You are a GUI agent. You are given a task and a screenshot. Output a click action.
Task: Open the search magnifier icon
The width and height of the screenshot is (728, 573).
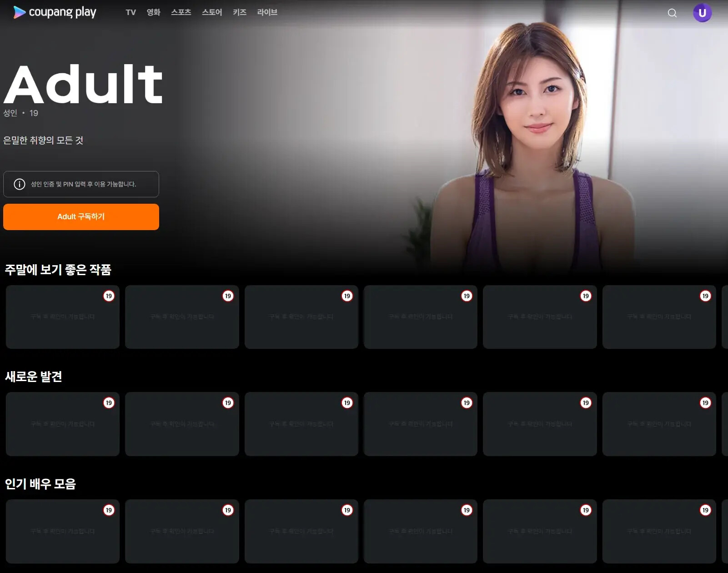point(672,13)
